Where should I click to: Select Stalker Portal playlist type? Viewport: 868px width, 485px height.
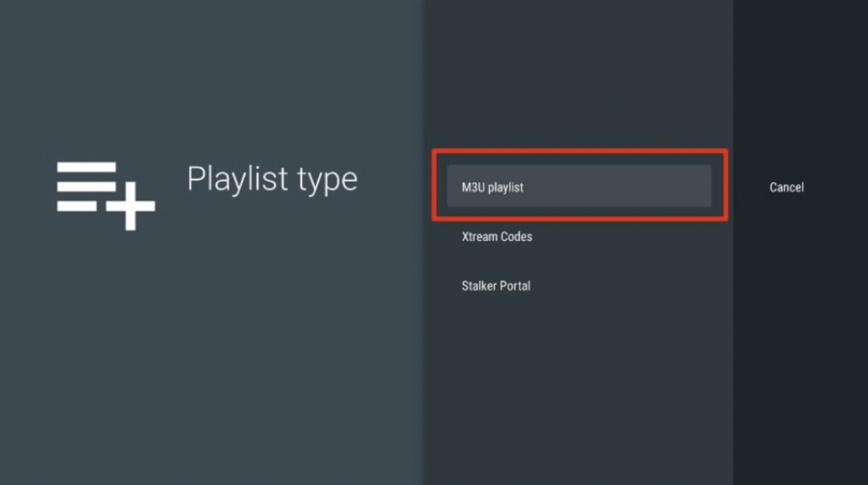pos(496,286)
